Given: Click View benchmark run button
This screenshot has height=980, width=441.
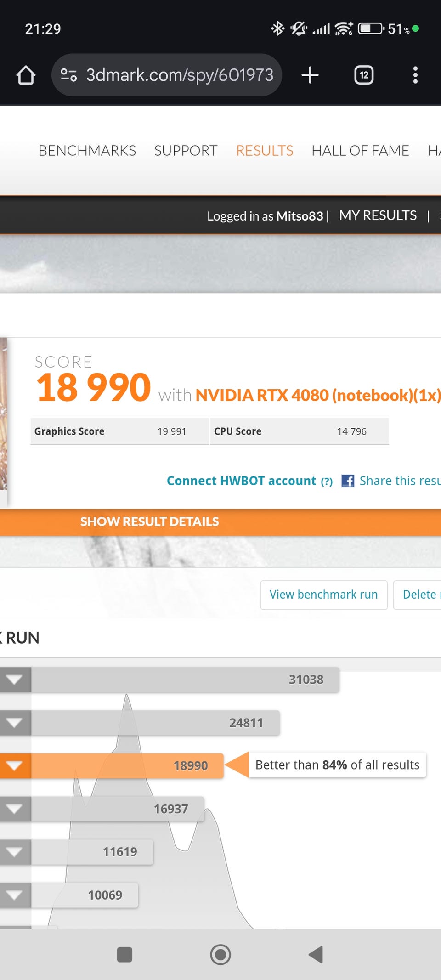Looking at the screenshot, I should click(324, 595).
